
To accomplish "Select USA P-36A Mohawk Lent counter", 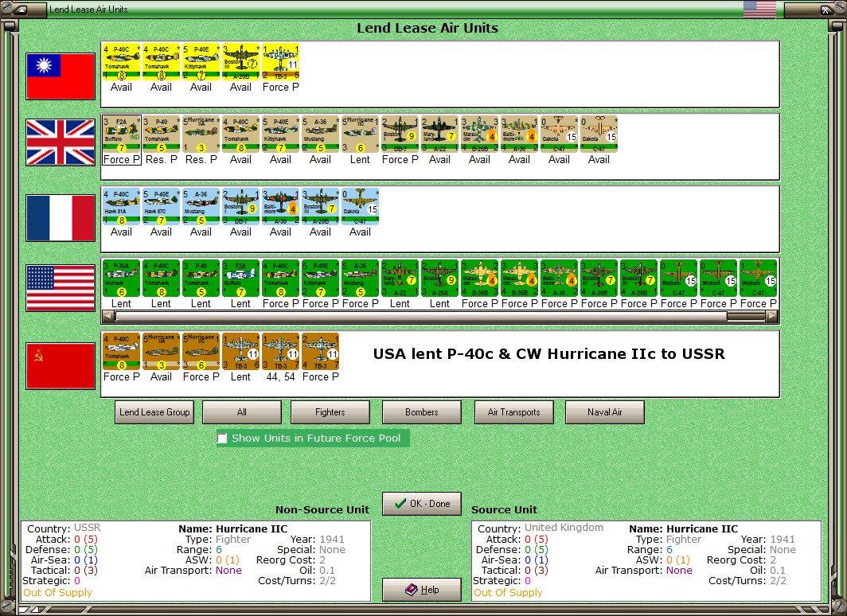I will click(121, 278).
